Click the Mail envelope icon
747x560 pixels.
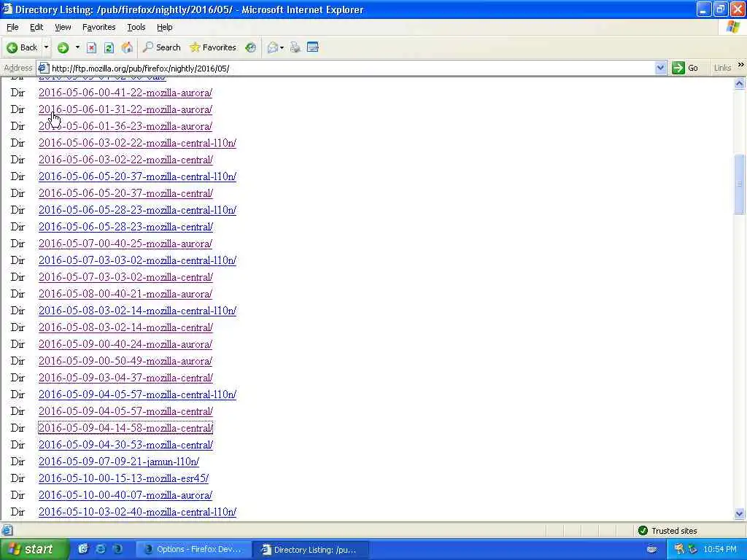[x=273, y=47]
